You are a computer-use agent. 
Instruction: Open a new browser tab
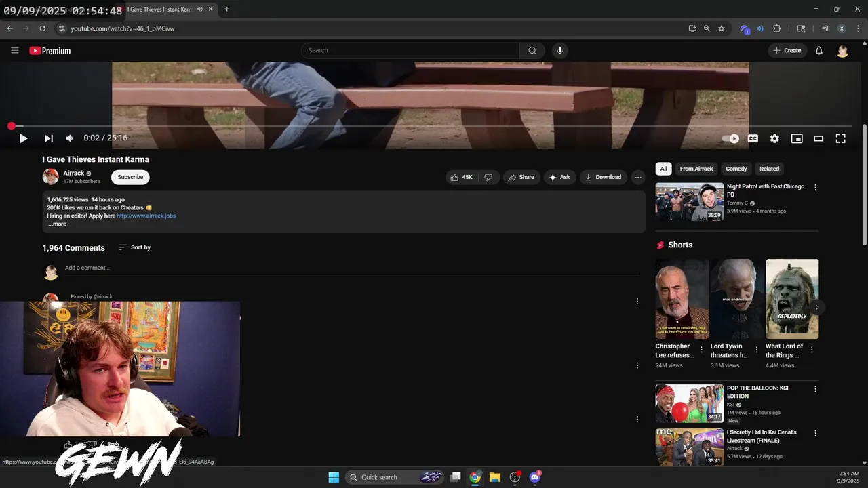[x=226, y=9]
